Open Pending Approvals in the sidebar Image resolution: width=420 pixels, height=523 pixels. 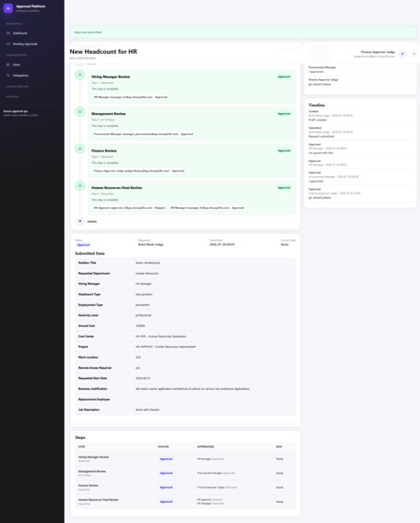point(25,44)
